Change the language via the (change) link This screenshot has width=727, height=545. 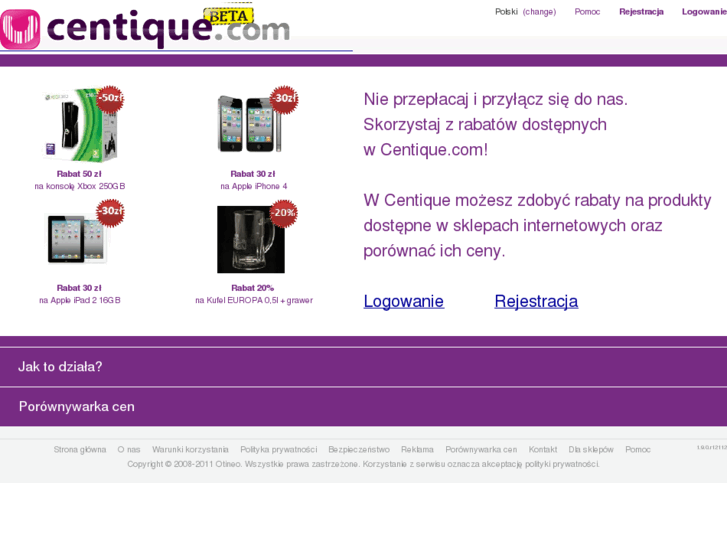(539, 12)
